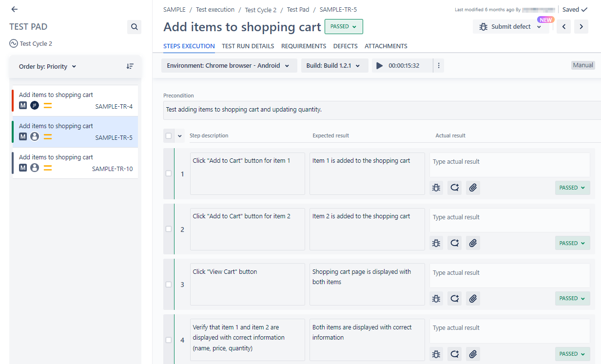The image size is (601, 364).
Task: Open the Order by Priority dropdown
Action: point(48,67)
